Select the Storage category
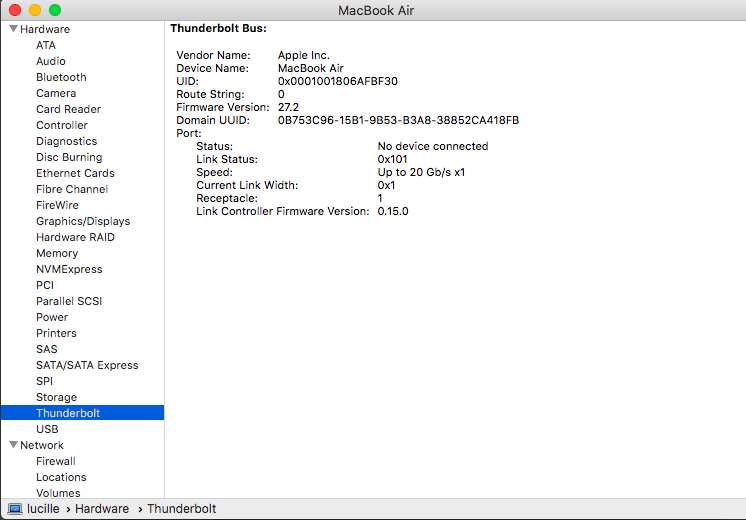The image size is (746, 520). (56, 397)
